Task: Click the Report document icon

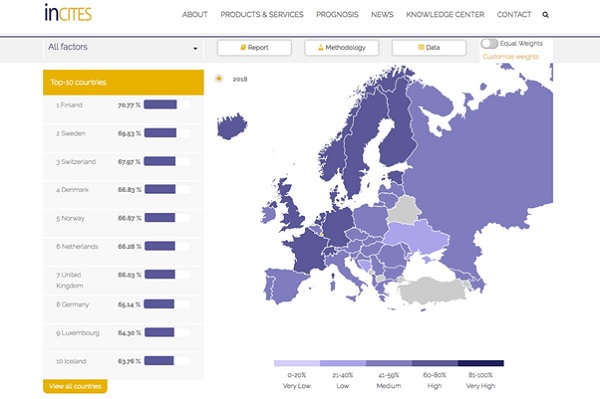Action: click(243, 47)
